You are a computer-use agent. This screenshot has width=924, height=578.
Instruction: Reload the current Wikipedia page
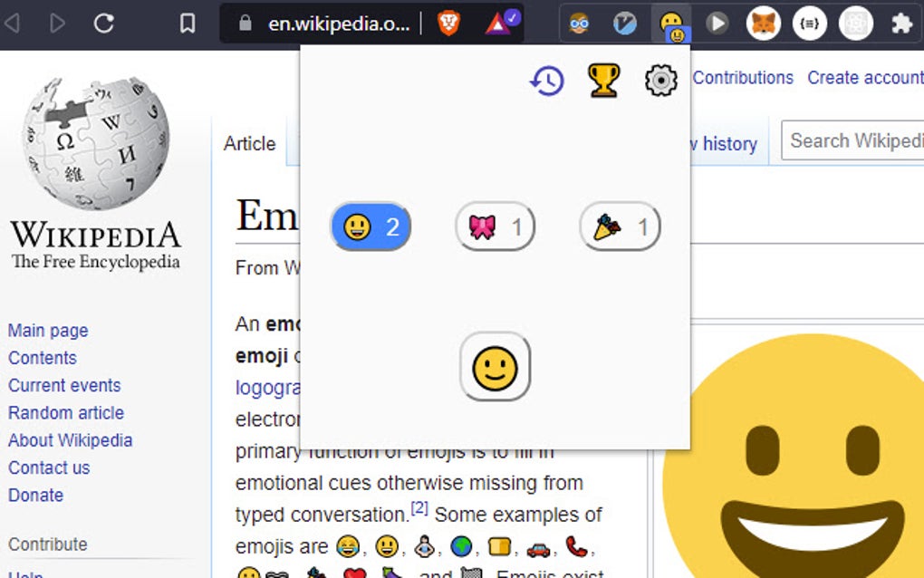pyautogui.click(x=104, y=24)
